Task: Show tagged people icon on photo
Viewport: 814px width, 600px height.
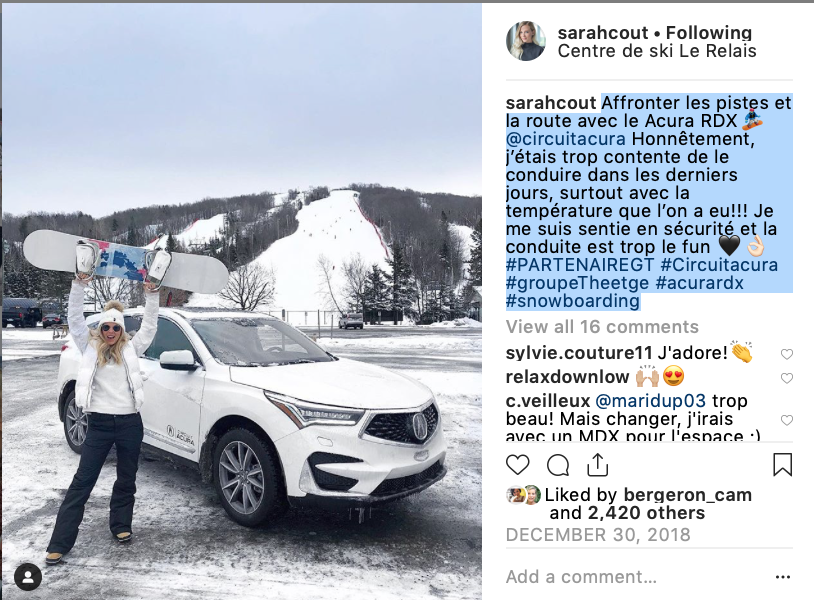Action: (x=28, y=577)
